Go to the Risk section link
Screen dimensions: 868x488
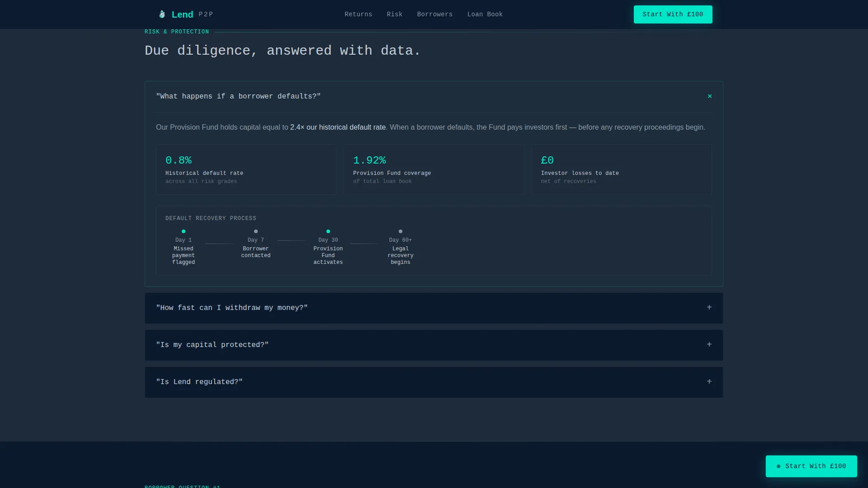click(395, 14)
